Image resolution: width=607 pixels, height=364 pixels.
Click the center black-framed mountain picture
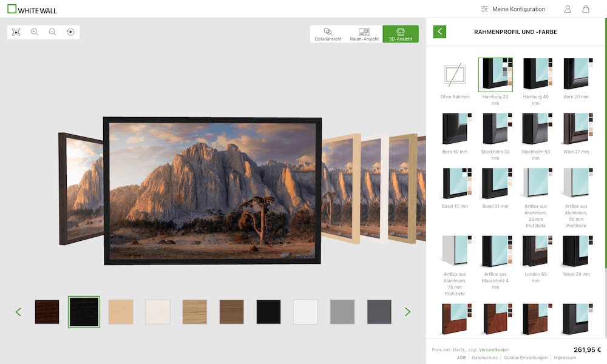tap(212, 190)
